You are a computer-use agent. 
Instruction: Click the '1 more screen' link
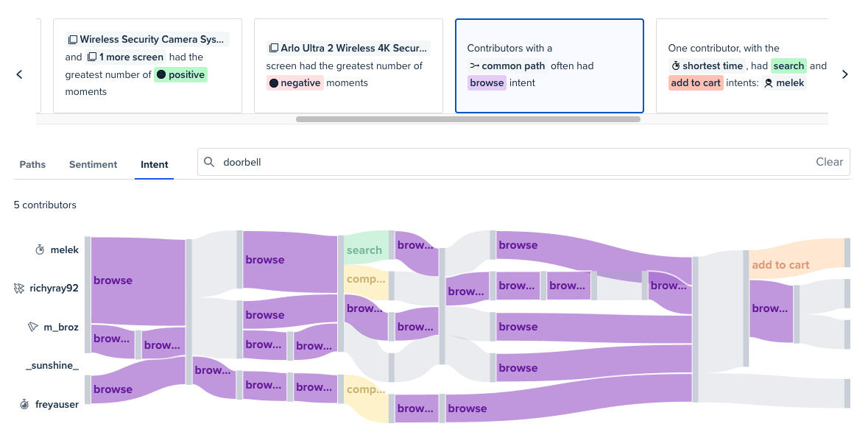coord(126,57)
